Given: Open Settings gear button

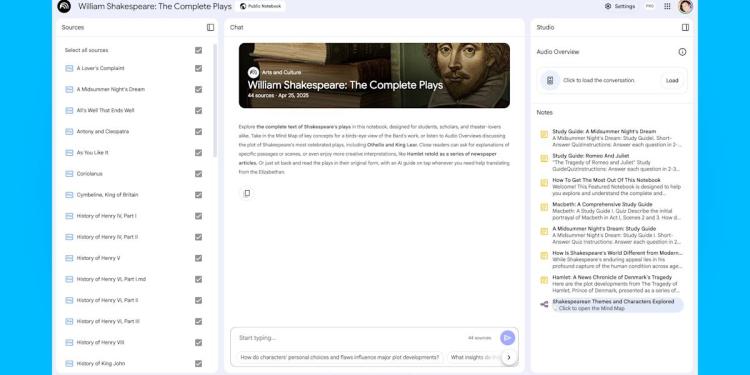Looking at the screenshot, I should [620, 6].
